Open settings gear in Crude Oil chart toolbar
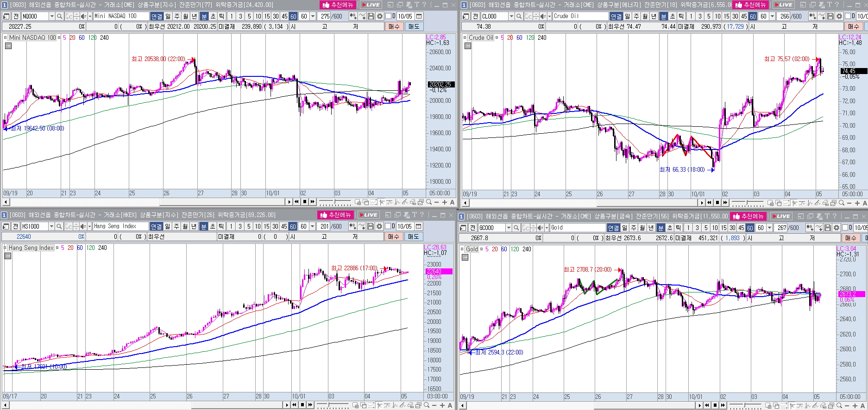Viewport: 868px width, 410px height. coord(839,16)
